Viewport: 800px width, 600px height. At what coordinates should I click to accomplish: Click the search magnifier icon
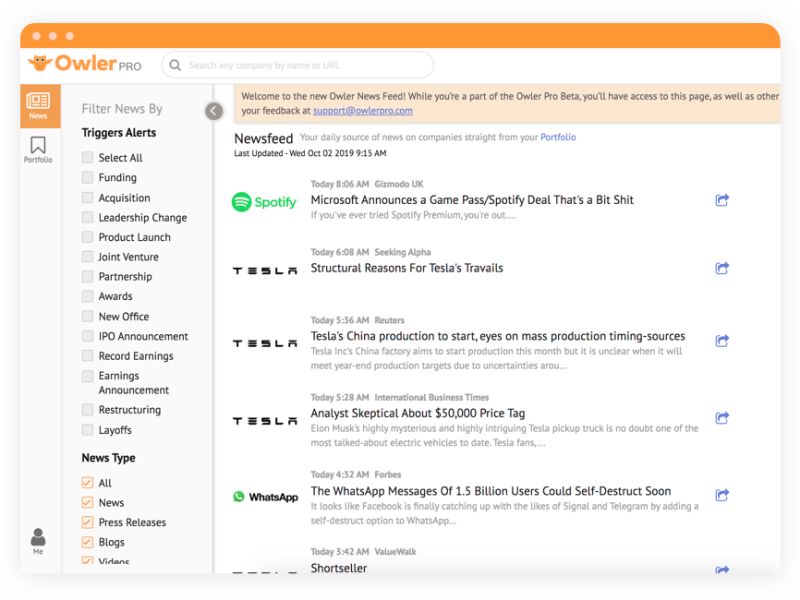pyautogui.click(x=175, y=65)
